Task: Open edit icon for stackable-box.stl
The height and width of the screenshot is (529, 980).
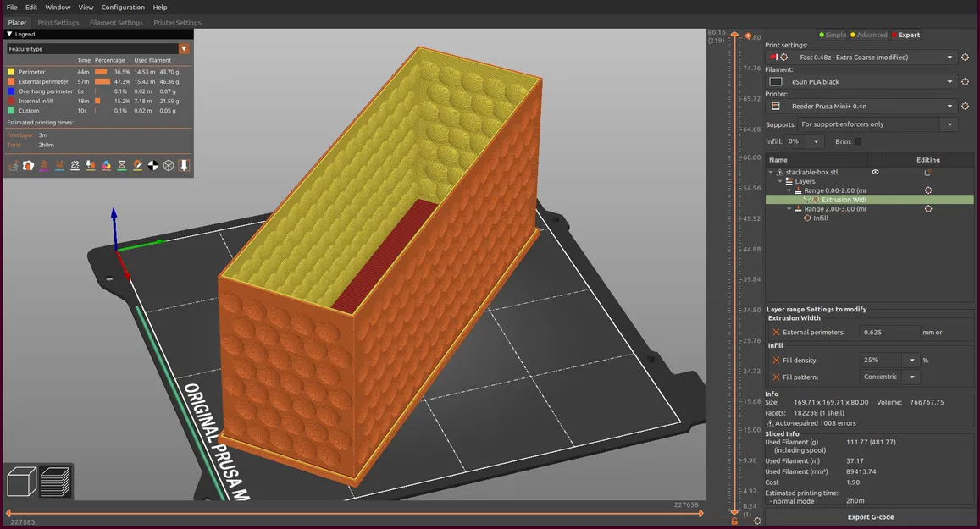Action: tap(928, 172)
